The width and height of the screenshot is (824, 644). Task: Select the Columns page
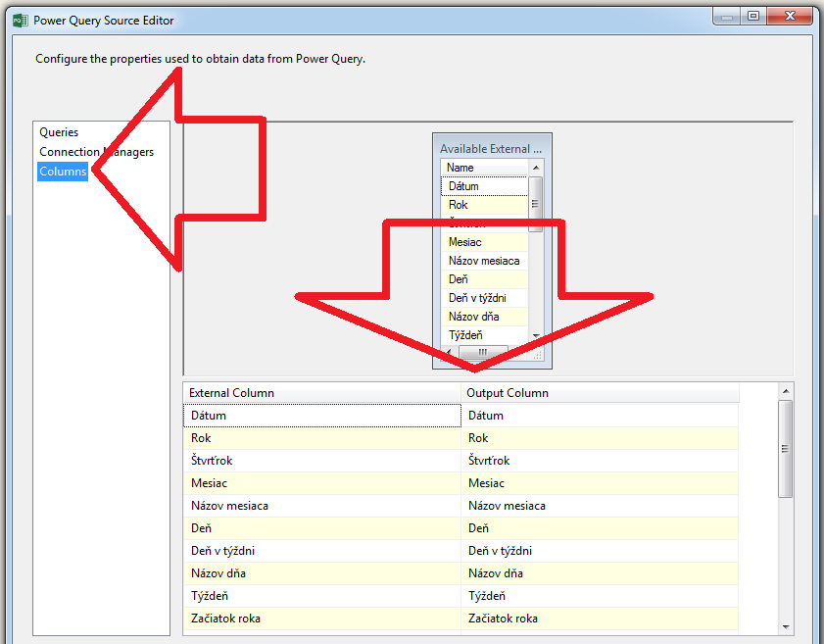63,172
